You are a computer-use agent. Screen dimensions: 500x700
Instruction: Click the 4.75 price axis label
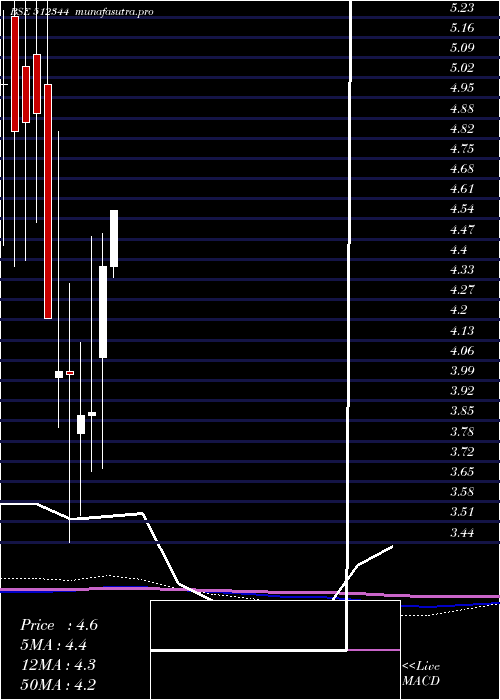pos(462,149)
